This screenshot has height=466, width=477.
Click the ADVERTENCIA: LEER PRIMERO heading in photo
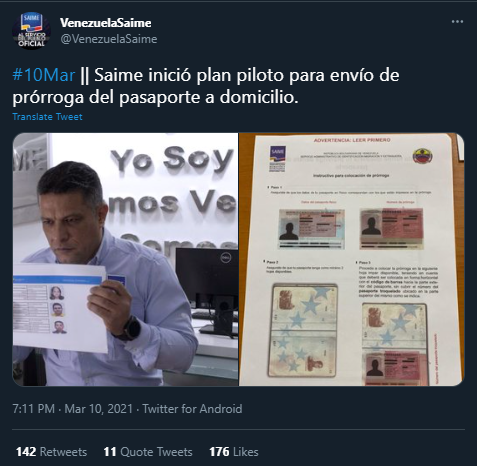tap(352, 140)
